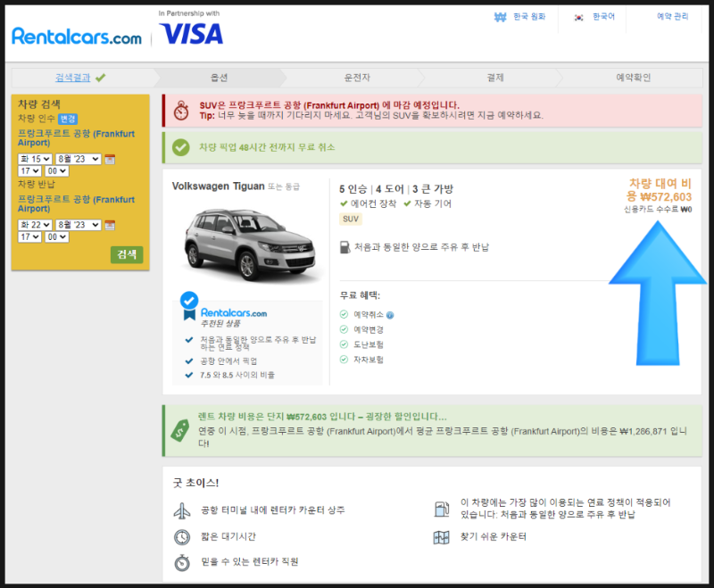Viewport: 714px width, 588px height.
Task: Click the fuel pump icon in 굿 초이스
Action: [441, 509]
